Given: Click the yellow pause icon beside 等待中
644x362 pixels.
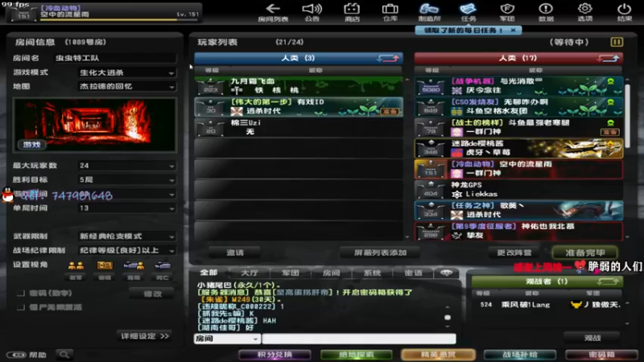Looking at the screenshot, I should pos(617,42).
